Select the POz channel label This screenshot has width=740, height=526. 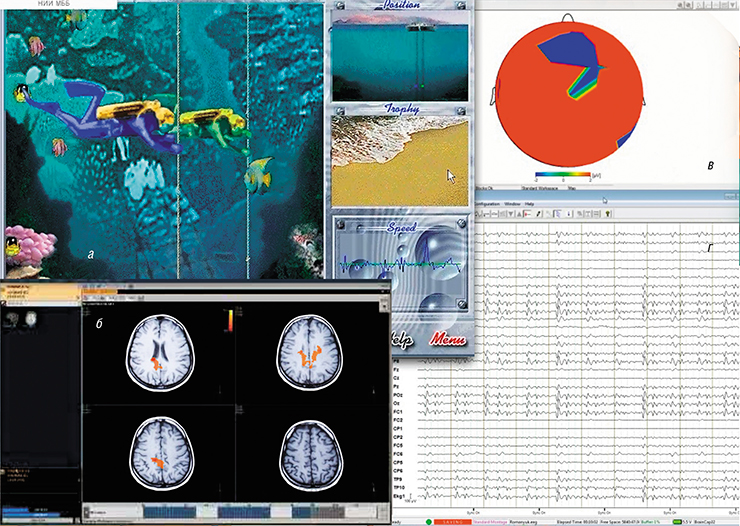tap(398, 395)
